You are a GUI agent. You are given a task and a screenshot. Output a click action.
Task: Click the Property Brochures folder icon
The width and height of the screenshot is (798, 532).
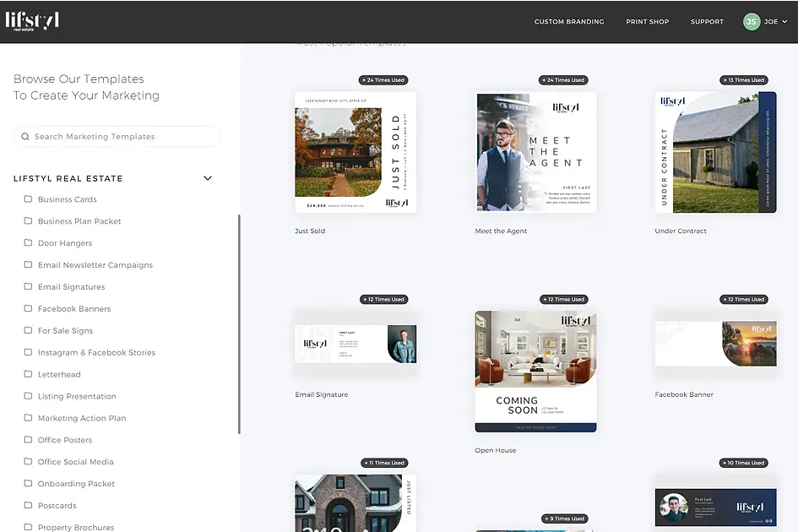[x=28, y=528]
